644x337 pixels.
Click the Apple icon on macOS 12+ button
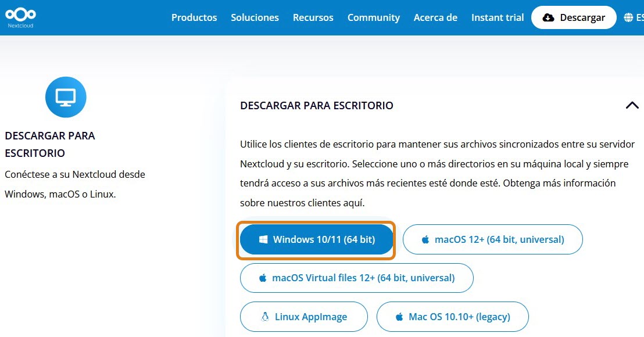(x=425, y=239)
